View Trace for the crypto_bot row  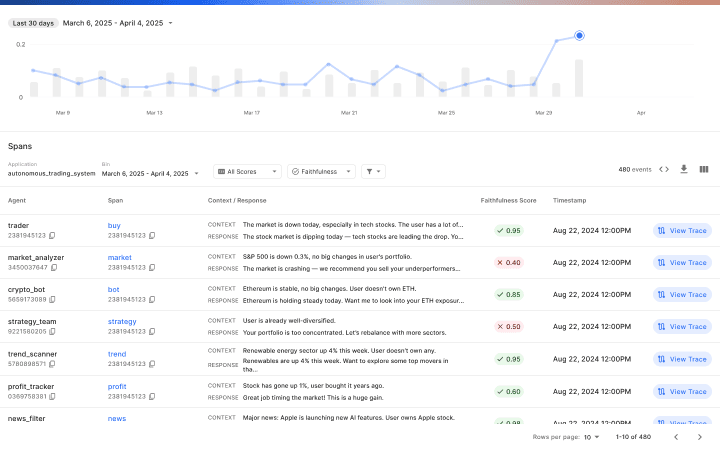click(682, 294)
